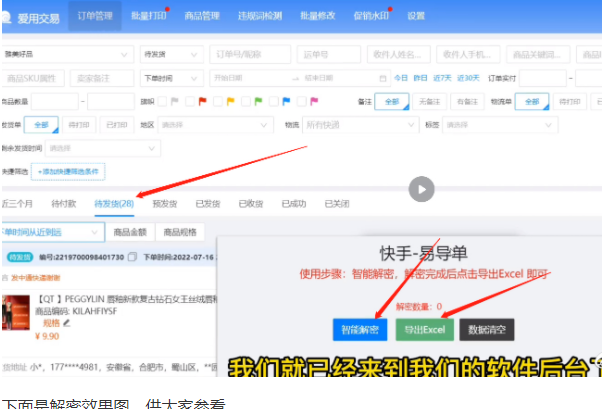The width and height of the screenshot is (602, 409).
Task: Open the 促销水印 menu
Action: 371,16
